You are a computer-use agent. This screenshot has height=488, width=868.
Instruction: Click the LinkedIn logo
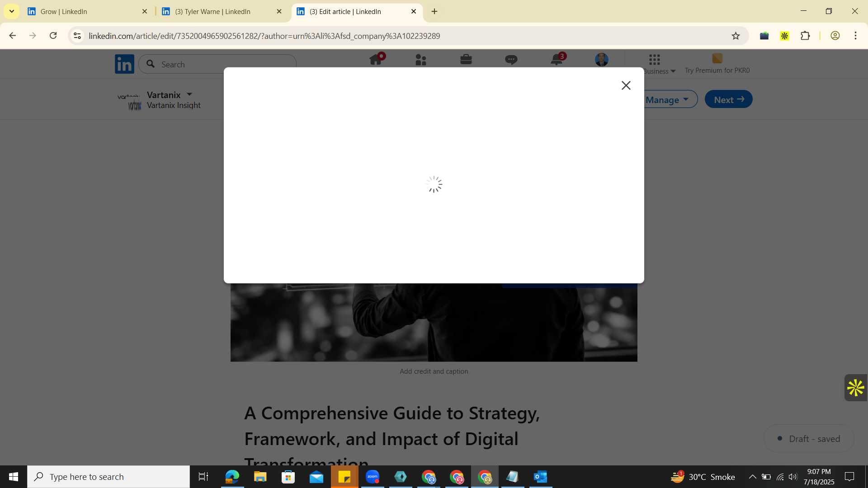pos(124,64)
